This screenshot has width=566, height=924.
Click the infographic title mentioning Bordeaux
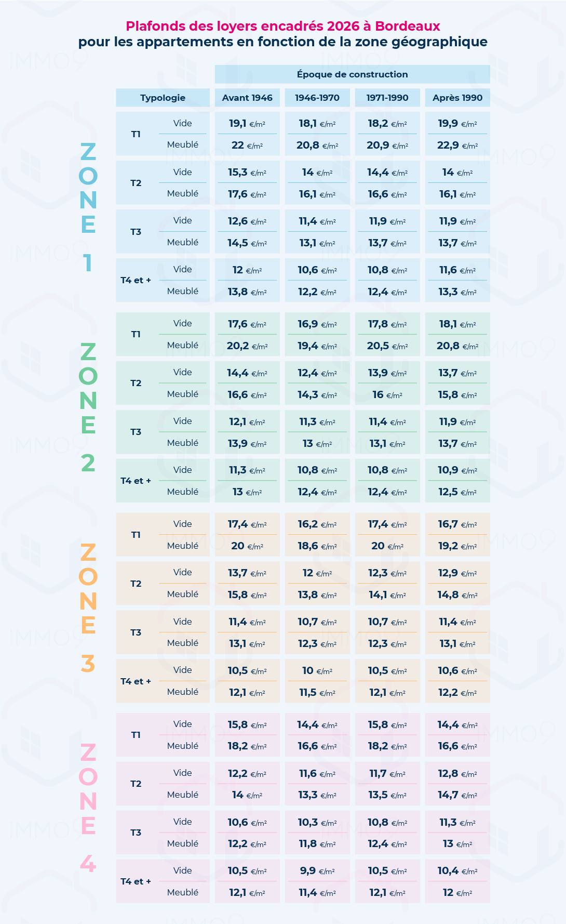point(283,26)
